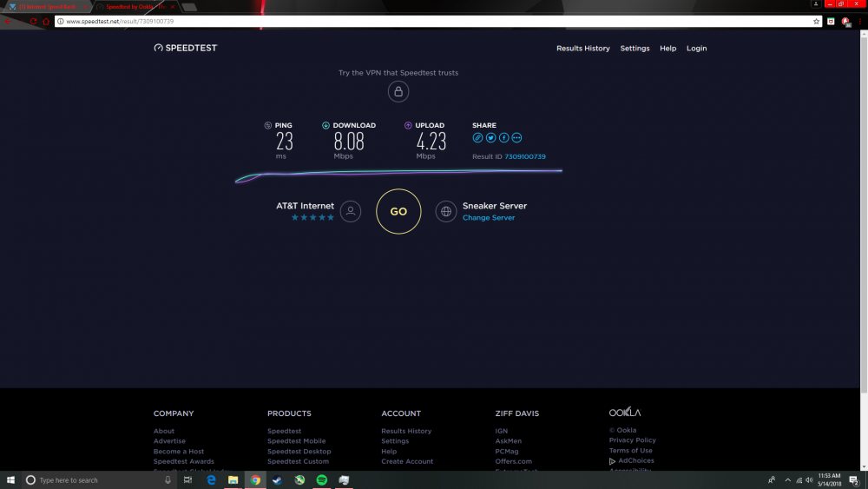This screenshot has width=868, height=489.
Task: Open Help in top navigation
Action: point(667,48)
